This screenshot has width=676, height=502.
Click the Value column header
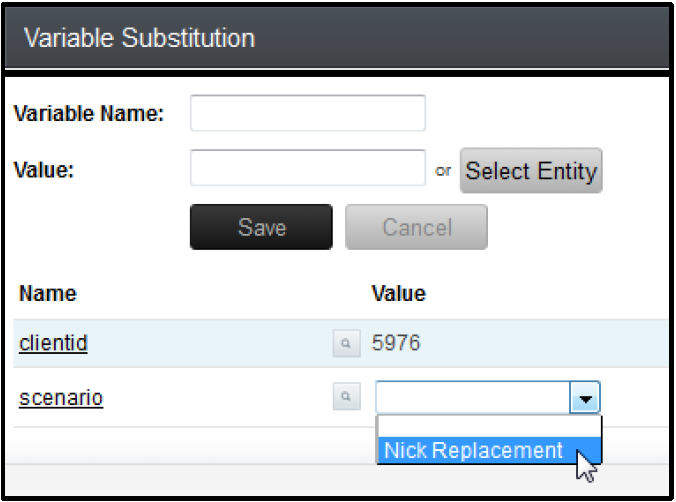[x=398, y=294]
